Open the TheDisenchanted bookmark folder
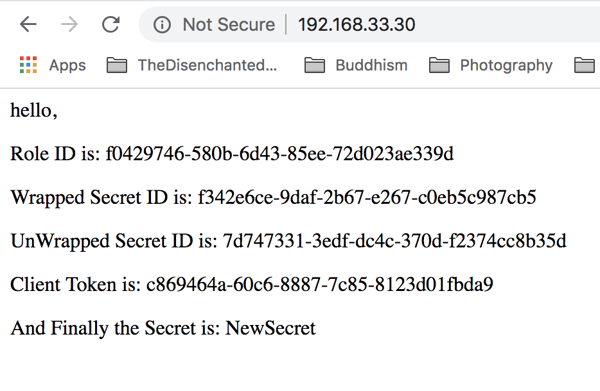600x391 pixels. (x=192, y=65)
